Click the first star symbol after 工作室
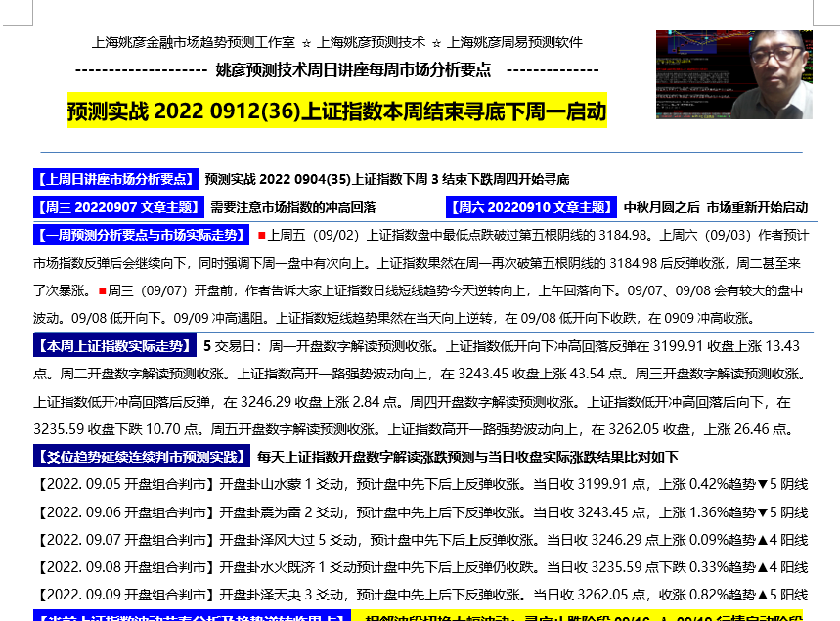This screenshot has width=840, height=621. [x=307, y=43]
